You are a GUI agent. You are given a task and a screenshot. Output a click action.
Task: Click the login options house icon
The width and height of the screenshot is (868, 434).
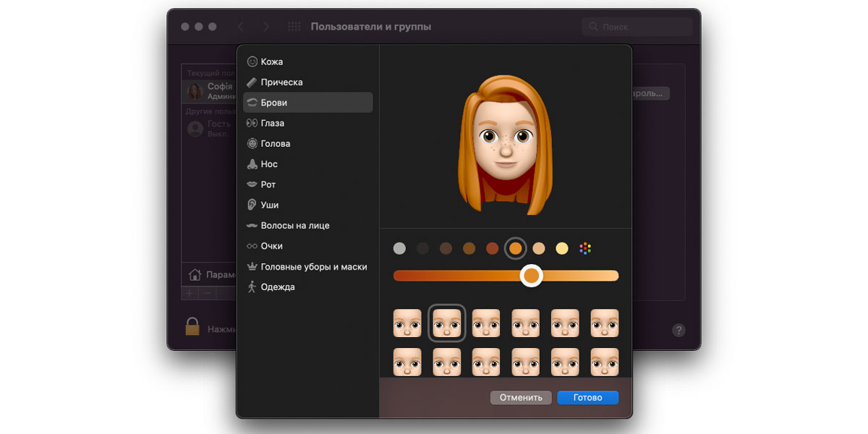pos(195,275)
